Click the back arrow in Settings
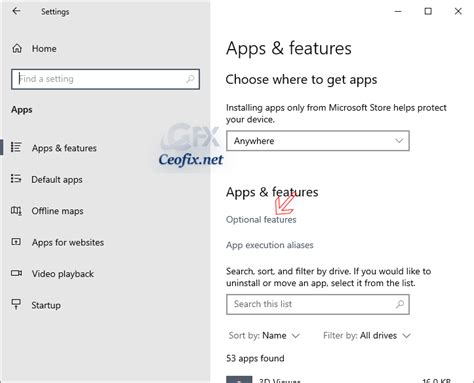Viewport: 474px width, 383px height. [x=16, y=11]
